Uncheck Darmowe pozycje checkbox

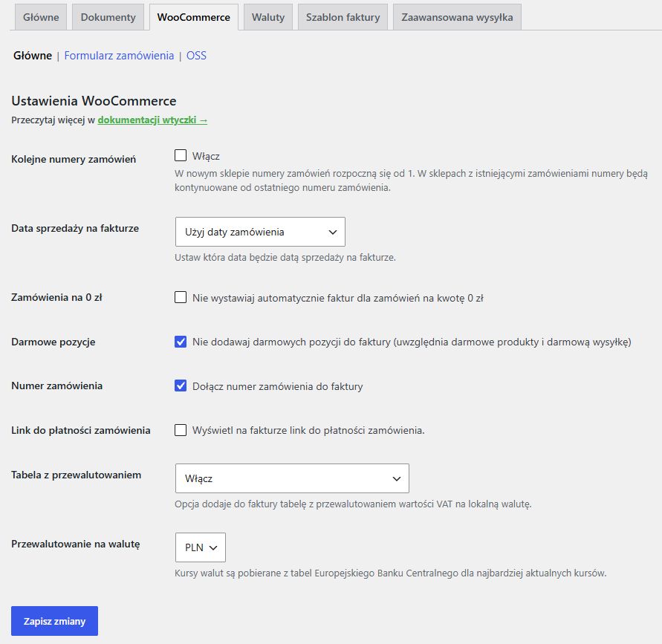coord(181,342)
